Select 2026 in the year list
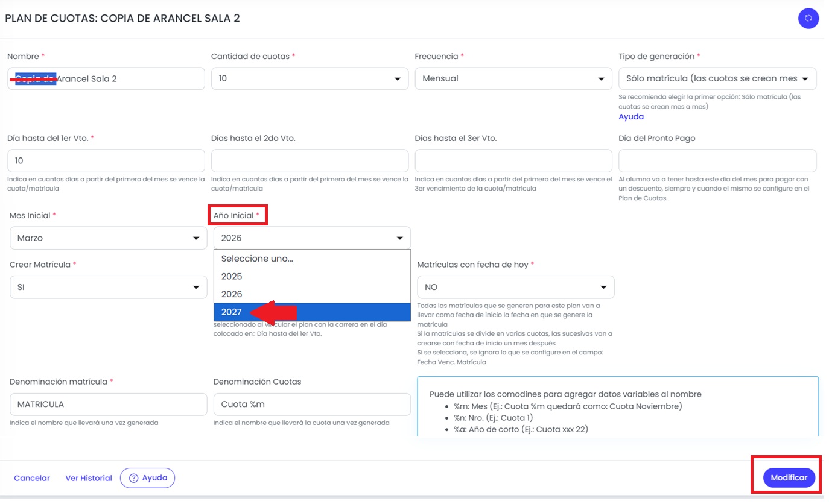 312,294
